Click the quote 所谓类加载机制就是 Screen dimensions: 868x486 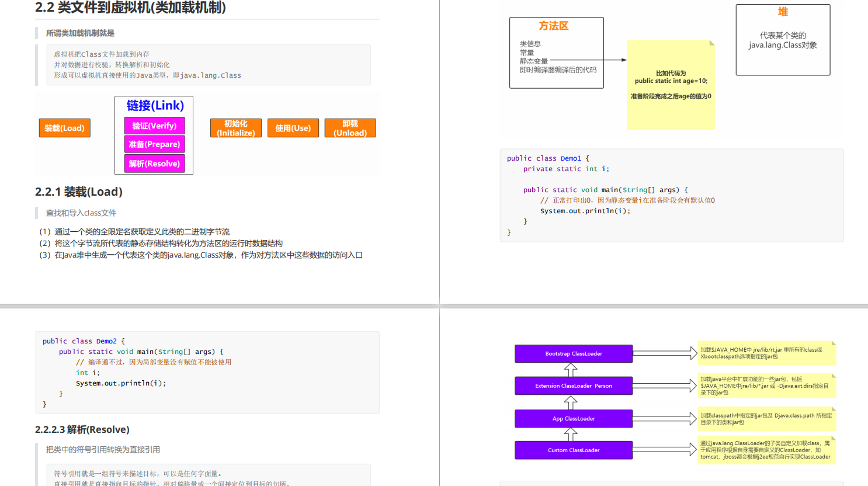80,33
